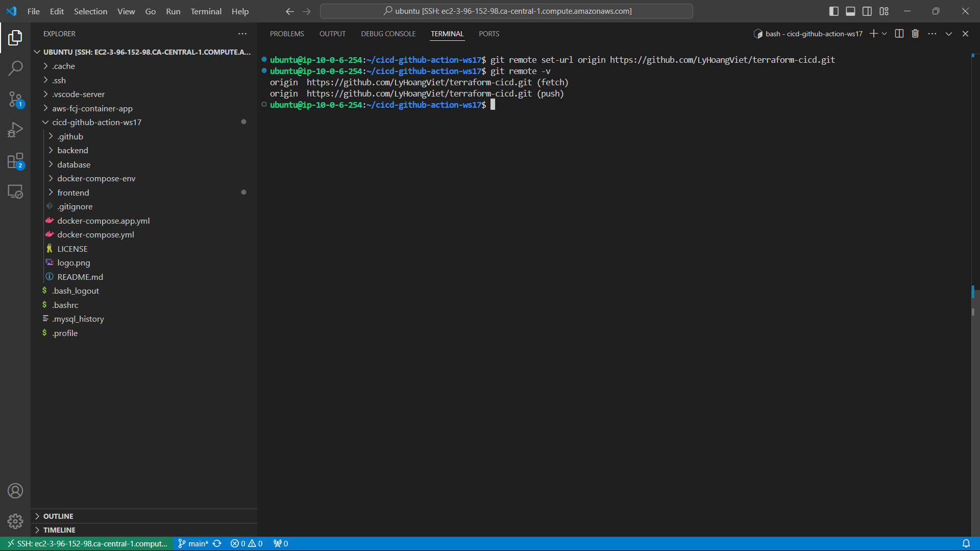This screenshot has width=980, height=551.
Task: Open the Manage gear icon
Action: (15, 521)
